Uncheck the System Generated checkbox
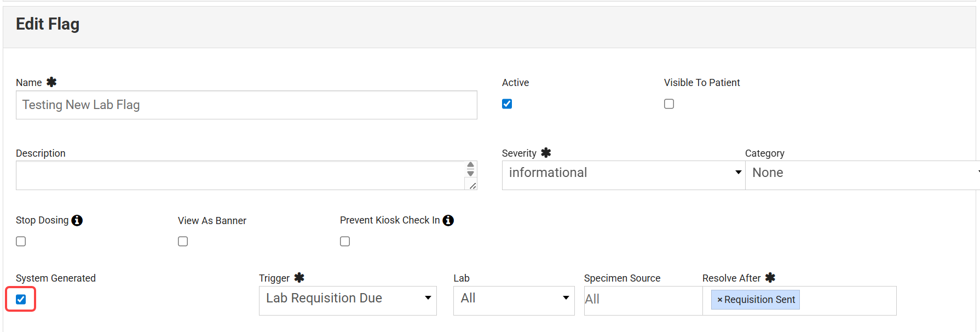This screenshot has height=332, width=980. (21, 300)
